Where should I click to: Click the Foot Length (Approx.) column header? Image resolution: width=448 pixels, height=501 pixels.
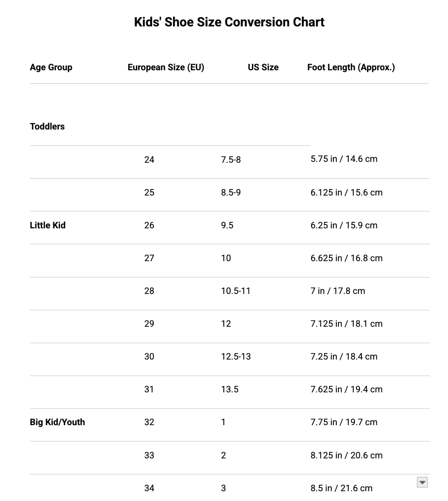pos(351,67)
